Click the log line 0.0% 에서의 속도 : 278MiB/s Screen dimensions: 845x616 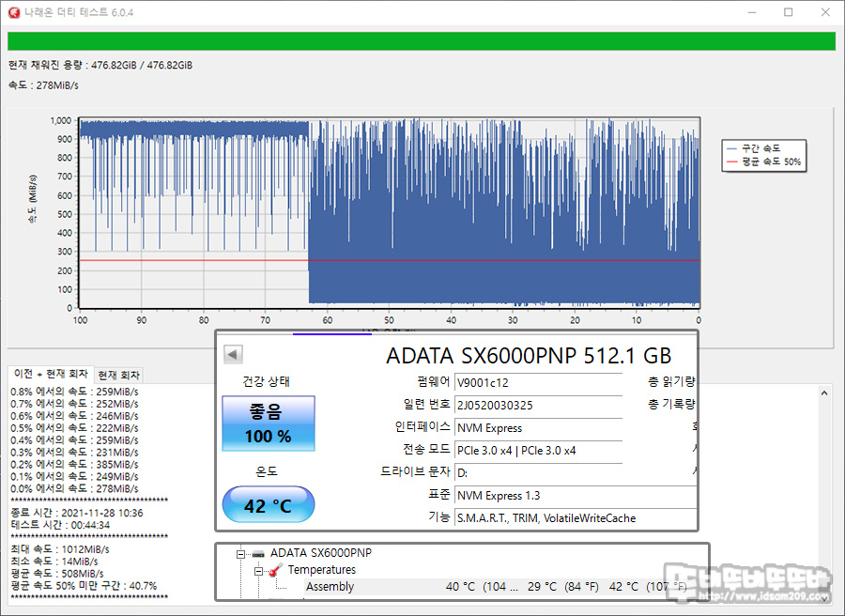coord(74,489)
